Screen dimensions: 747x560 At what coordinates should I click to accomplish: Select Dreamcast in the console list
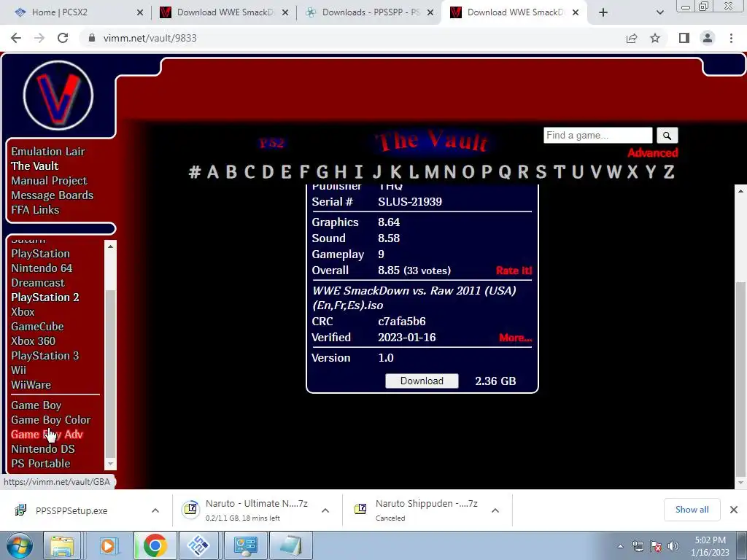point(38,283)
